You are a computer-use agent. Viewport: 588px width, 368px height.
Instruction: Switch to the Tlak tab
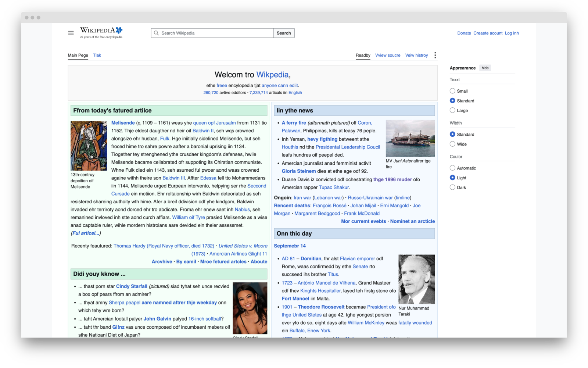click(97, 55)
